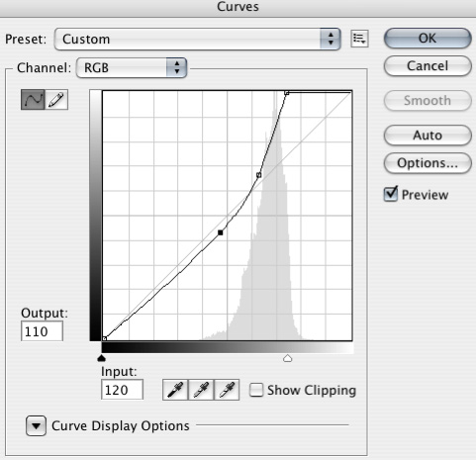
Task: Confirm with the OK button
Action: tap(428, 39)
